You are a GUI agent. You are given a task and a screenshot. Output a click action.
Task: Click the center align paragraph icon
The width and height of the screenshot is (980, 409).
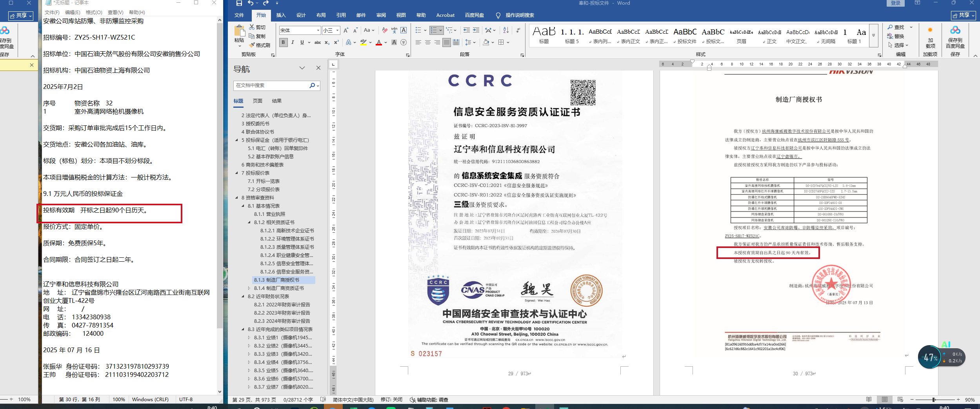[427, 42]
